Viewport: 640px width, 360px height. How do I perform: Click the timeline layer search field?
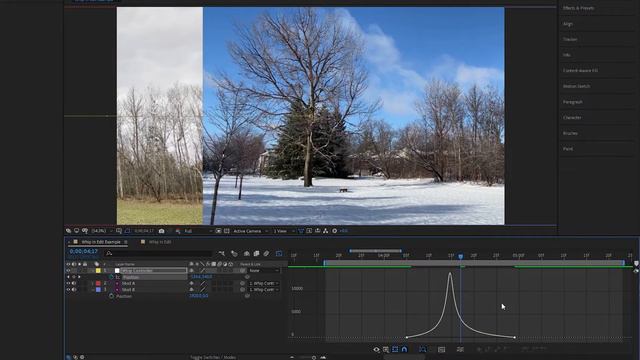point(158,253)
